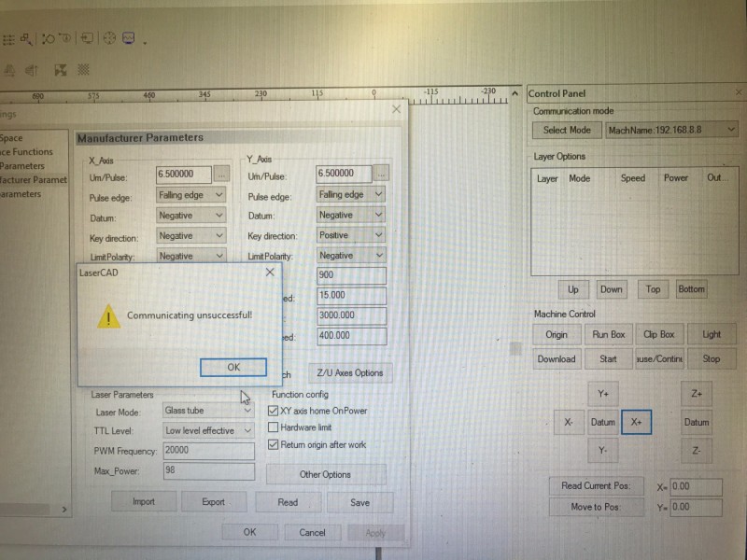Click the four-arrow expand icon in second toolbar row
The image size is (747, 560).
click(x=61, y=69)
